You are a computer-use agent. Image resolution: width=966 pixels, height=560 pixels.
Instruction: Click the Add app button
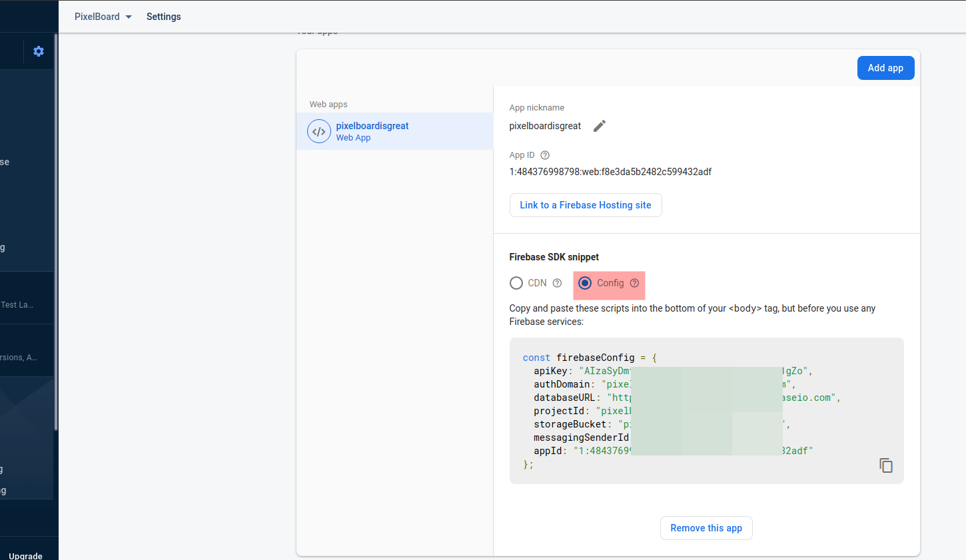pyautogui.click(x=885, y=68)
